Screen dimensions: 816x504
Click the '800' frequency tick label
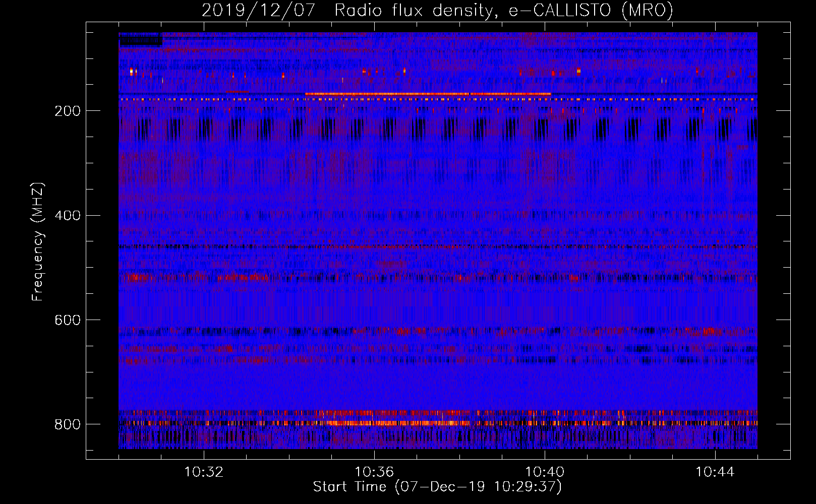click(x=68, y=424)
